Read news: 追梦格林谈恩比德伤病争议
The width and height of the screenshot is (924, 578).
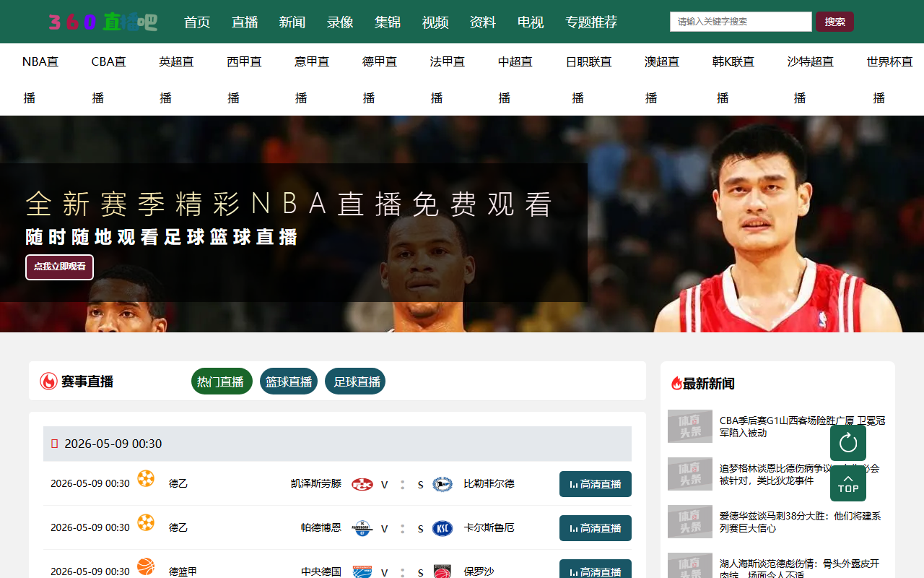pyautogui.click(x=800, y=474)
